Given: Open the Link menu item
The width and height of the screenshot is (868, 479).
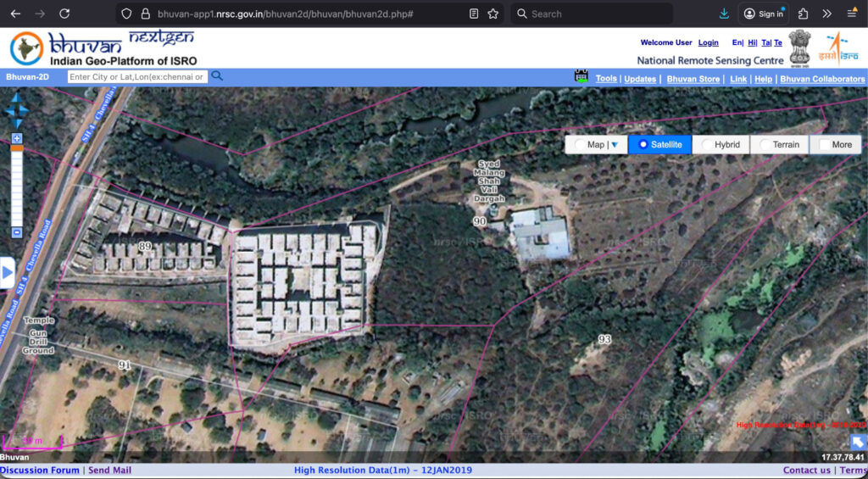Looking at the screenshot, I should pos(738,79).
